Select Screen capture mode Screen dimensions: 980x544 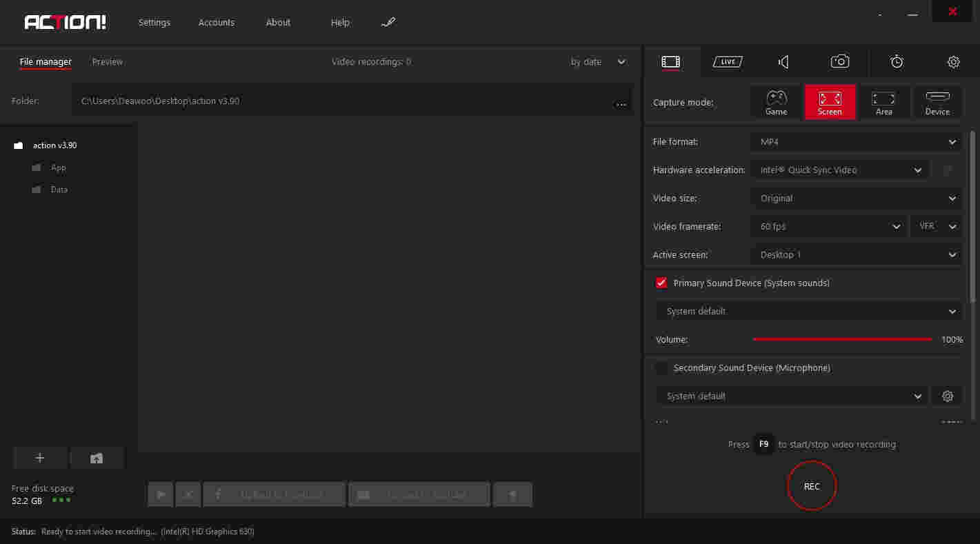point(830,102)
